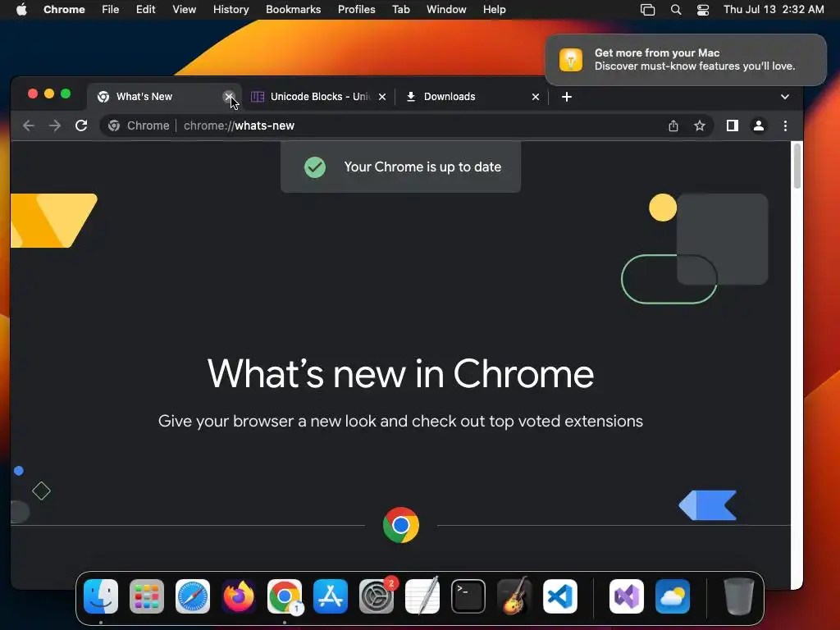The height and width of the screenshot is (630, 840).
Task: Open the Chrome application menu
Action: pyautogui.click(x=64, y=9)
